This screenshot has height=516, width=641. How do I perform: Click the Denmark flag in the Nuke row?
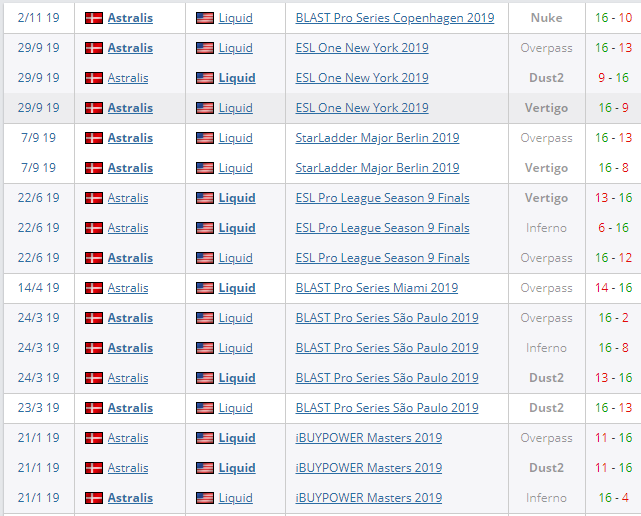click(94, 18)
